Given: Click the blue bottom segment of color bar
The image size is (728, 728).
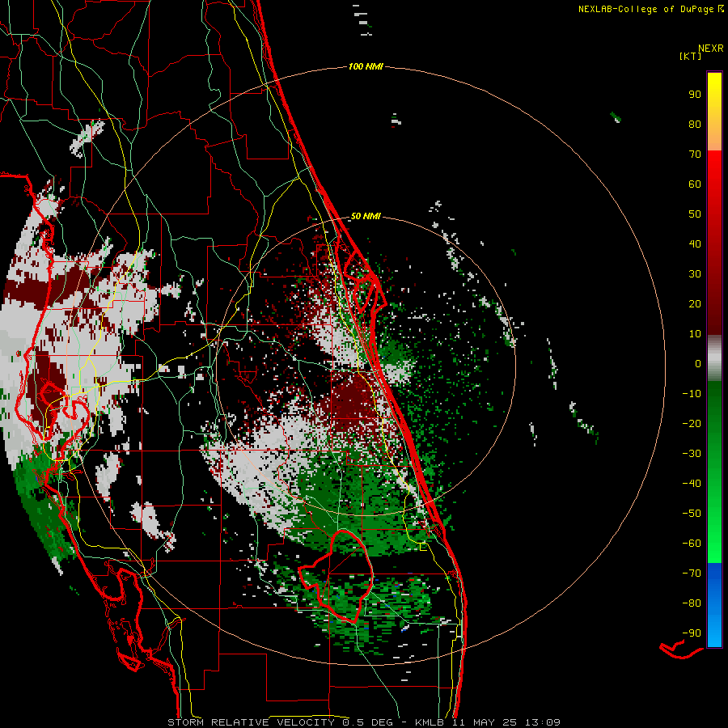Looking at the screenshot, I should pos(714,605).
